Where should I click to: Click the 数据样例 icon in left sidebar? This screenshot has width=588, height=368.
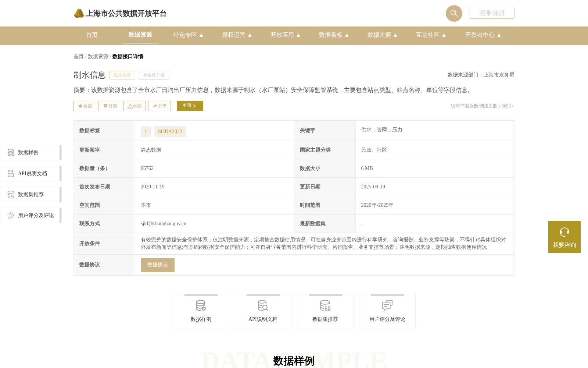(11, 152)
